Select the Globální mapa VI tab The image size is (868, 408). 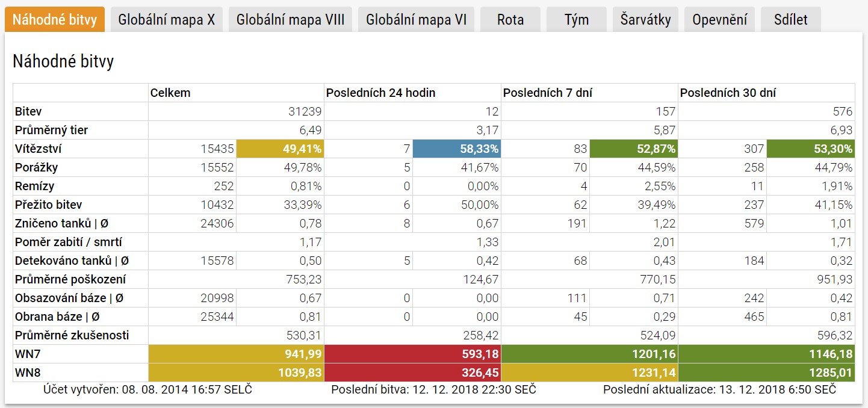tap(416, 20)
